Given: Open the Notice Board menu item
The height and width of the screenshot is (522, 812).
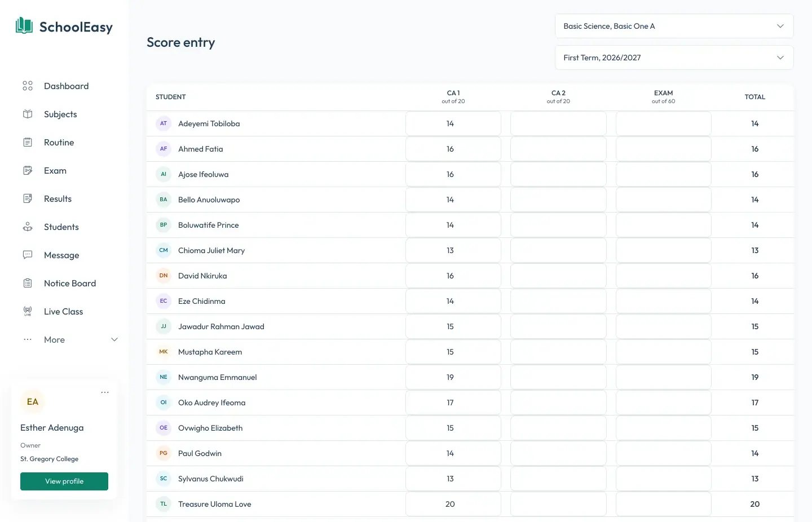Looking at the screenshot, I should [70, 283].
